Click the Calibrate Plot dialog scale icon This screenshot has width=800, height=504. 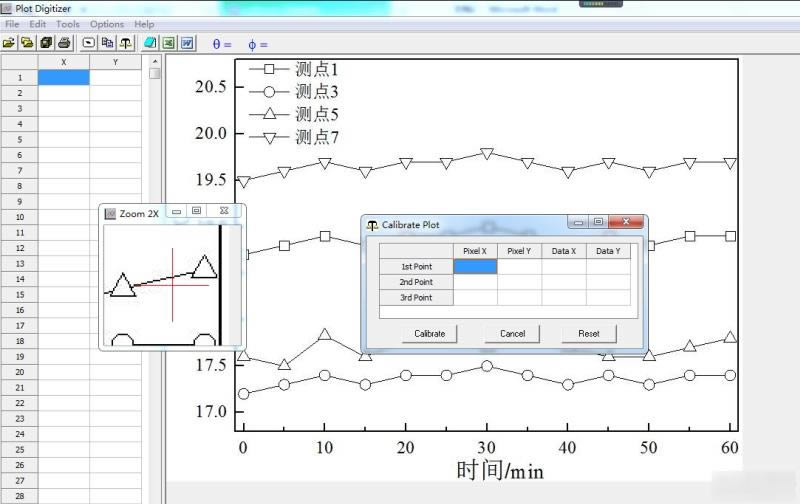point(372,225)
